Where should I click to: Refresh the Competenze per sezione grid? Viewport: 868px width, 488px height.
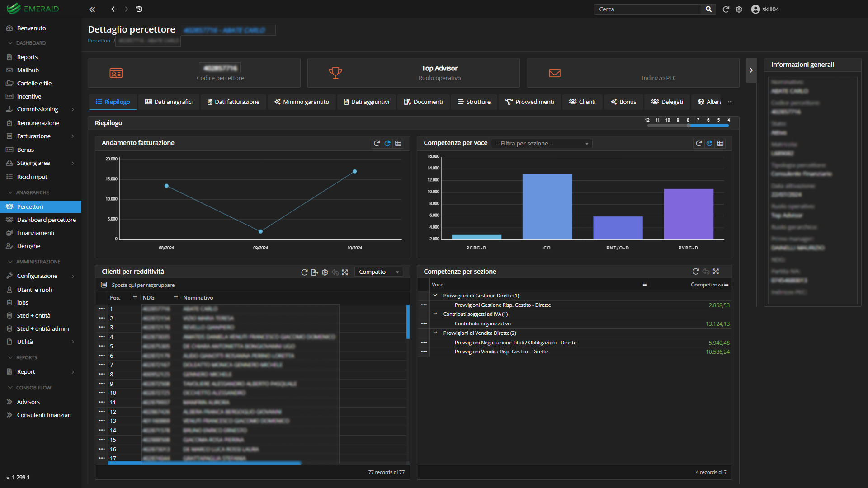click(696, 272)
